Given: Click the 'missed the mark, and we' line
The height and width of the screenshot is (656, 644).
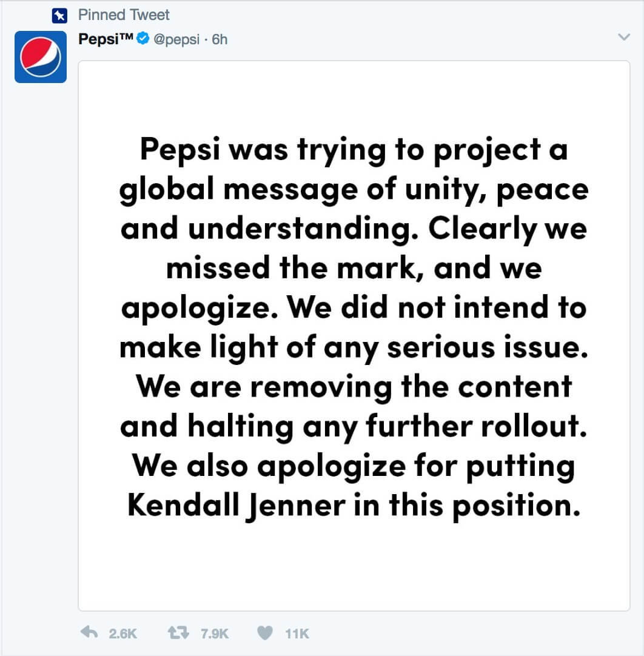Looking at the screenshot, I should pyautogui.click(x=354, y=268).
